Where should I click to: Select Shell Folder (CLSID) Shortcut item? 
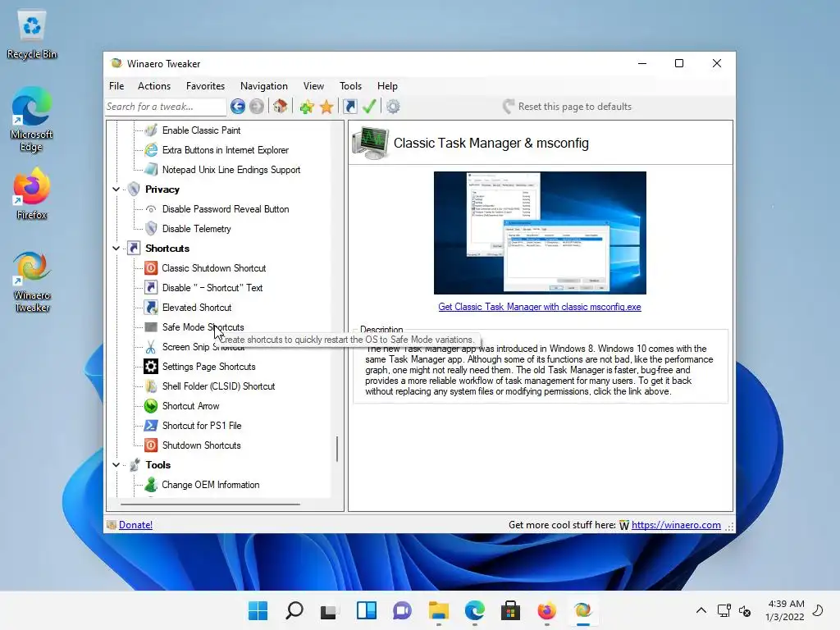[x=218, y=386]
